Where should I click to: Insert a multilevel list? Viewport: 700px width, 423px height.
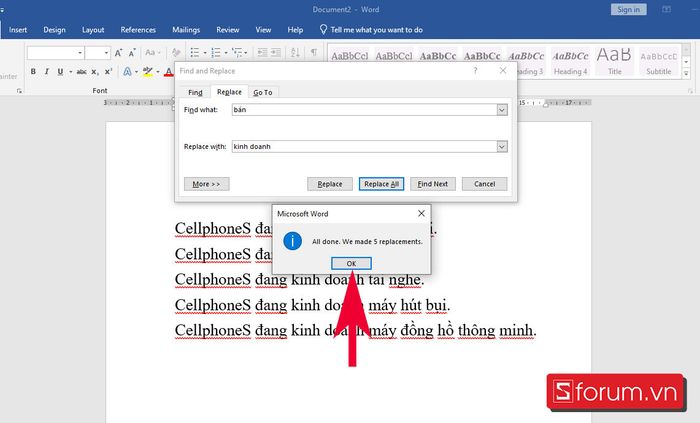click(237, 53)
